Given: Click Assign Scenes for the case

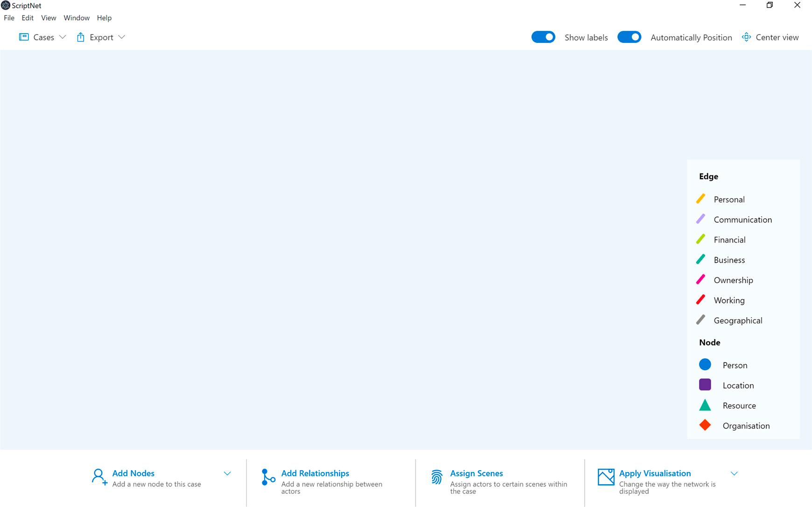Looking at the screenshot, I should 476,473.
